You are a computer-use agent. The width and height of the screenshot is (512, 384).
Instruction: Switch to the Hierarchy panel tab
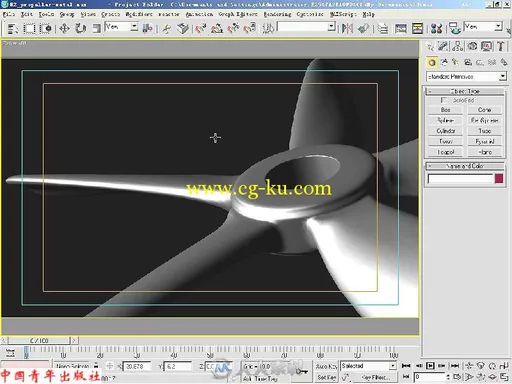click(458, 46)
